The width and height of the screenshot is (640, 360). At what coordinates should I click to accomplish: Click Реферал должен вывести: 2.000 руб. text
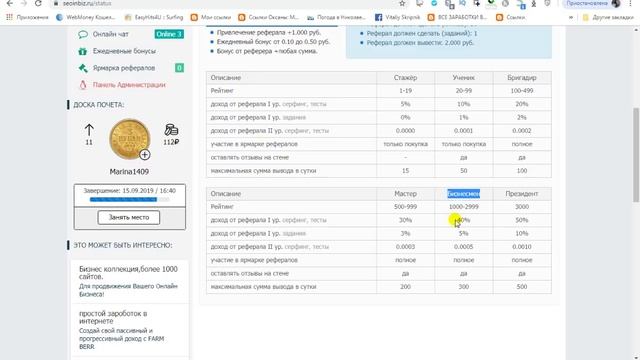pyautogui.click(x=420, y=42)
